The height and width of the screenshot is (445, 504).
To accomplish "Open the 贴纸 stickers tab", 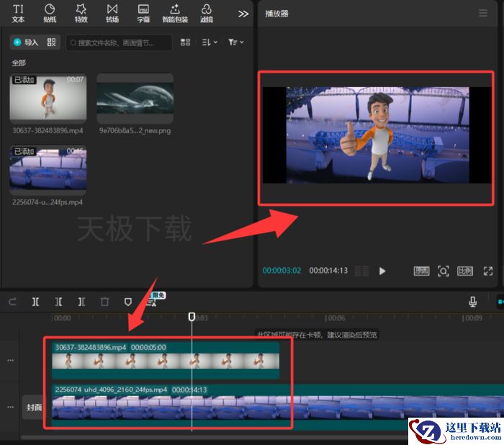I will click(x=50, y=14).
